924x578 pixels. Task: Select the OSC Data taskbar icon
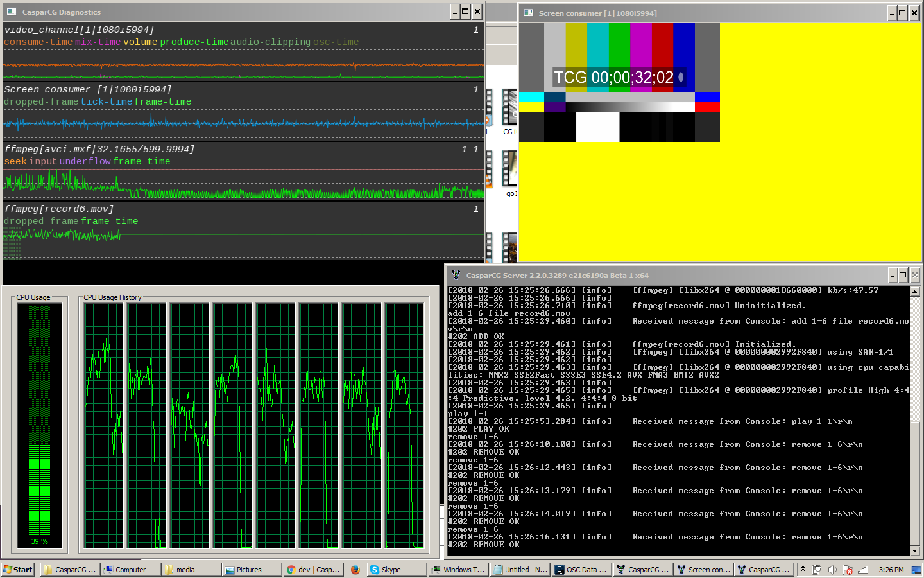[x=581, y=569]
